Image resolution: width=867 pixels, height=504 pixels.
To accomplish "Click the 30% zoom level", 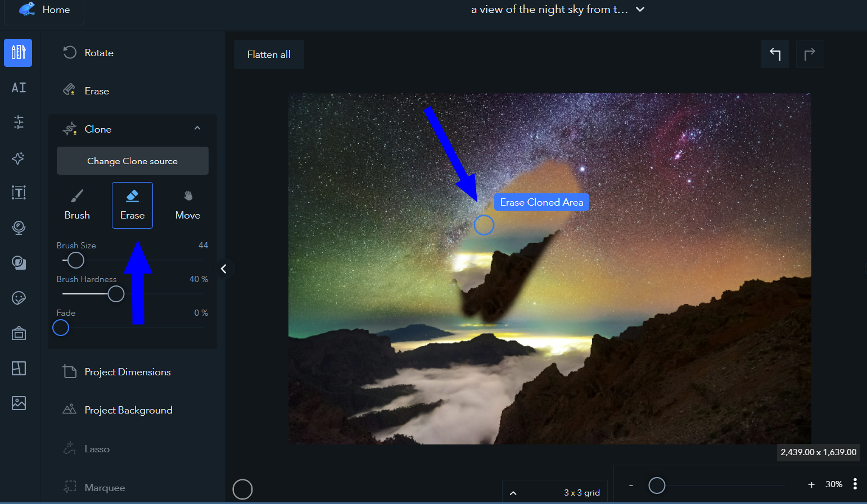I will (834, 484).
